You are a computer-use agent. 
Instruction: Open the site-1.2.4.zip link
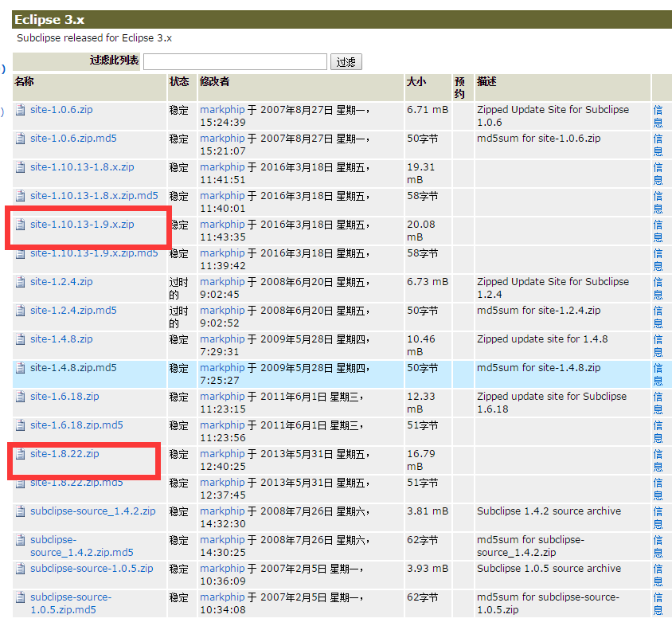coord(61,282)
